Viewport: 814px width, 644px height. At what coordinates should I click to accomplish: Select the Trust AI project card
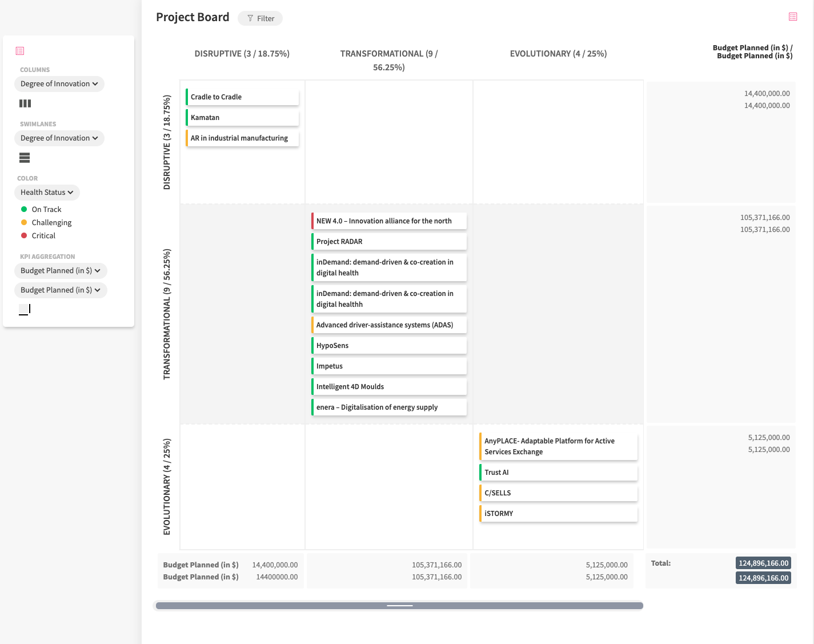558,473
